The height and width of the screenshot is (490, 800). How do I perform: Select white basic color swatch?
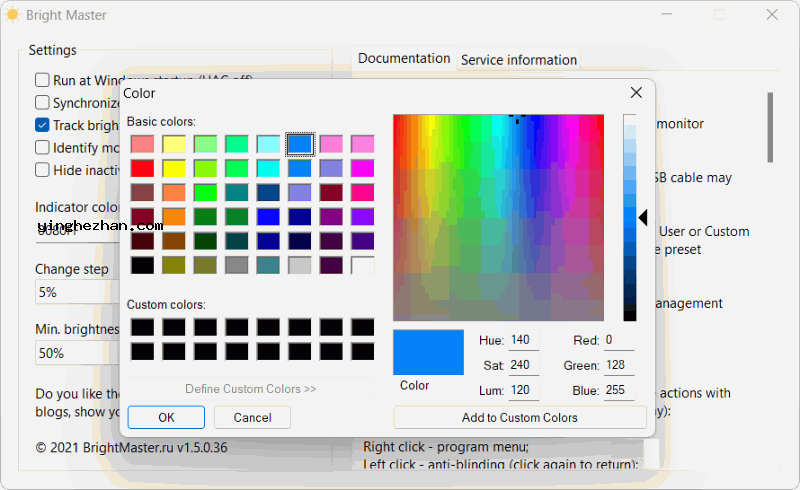click(x=363, y=265)
